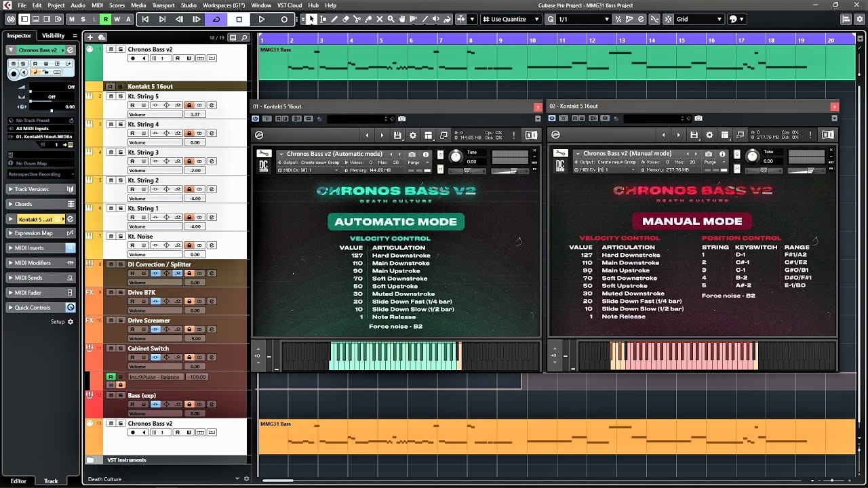This screenshot has width=868, height=488.
Task: Select the Object Selection arrow tool
Action: (x=311, y=19)
